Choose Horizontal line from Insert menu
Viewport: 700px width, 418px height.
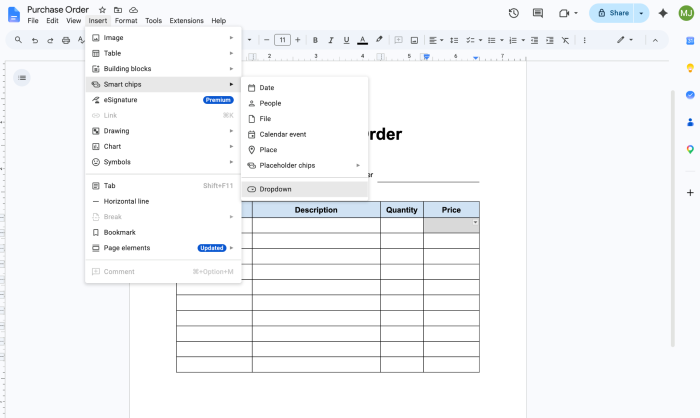[x=163, y=201]
